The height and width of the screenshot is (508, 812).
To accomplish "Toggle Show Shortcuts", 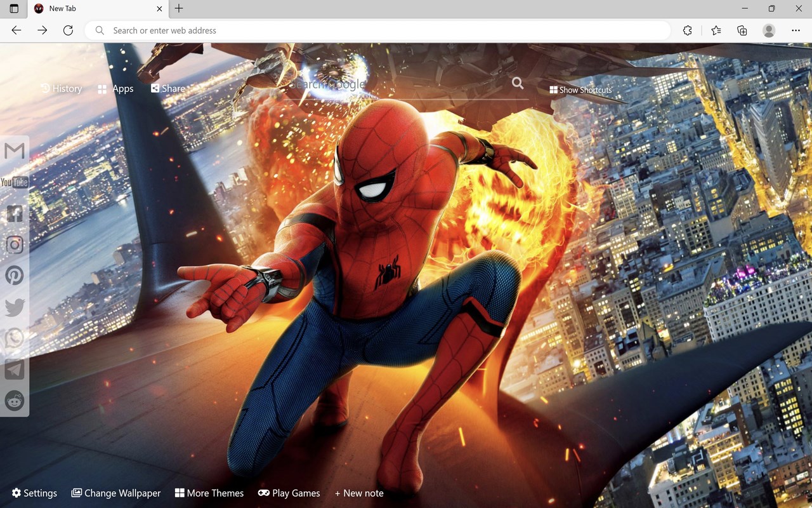I will click(x=580, y=90).
